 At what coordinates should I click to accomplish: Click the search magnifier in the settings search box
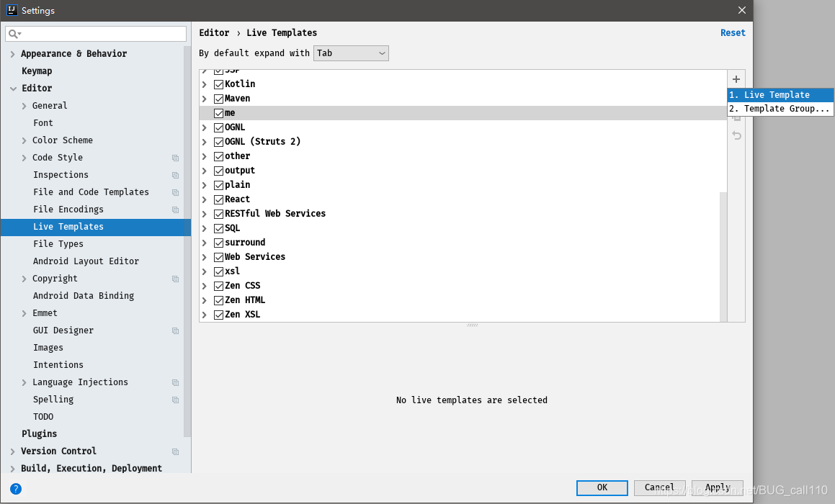[12, 33]
